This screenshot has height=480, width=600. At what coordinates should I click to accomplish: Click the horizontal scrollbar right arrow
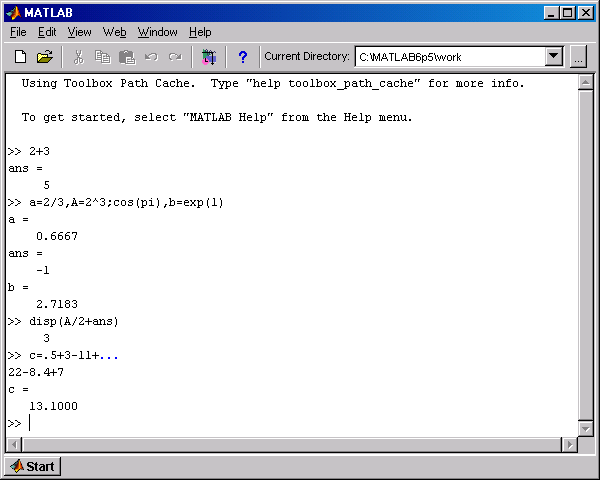tap(570, 445)
